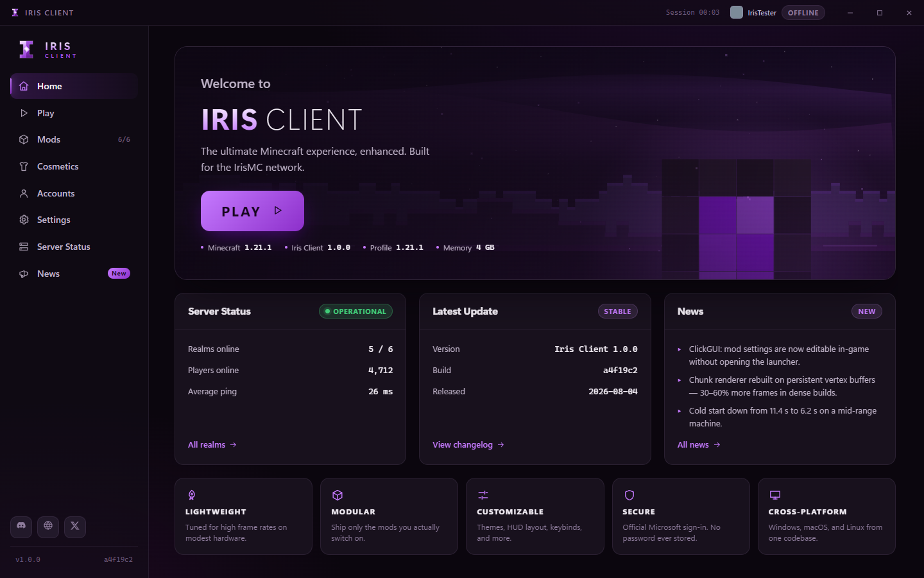Open the Play section in sidebar
The height and width of the screenshot is (578, 924).
pyautogui.click(x=74, y=113)
